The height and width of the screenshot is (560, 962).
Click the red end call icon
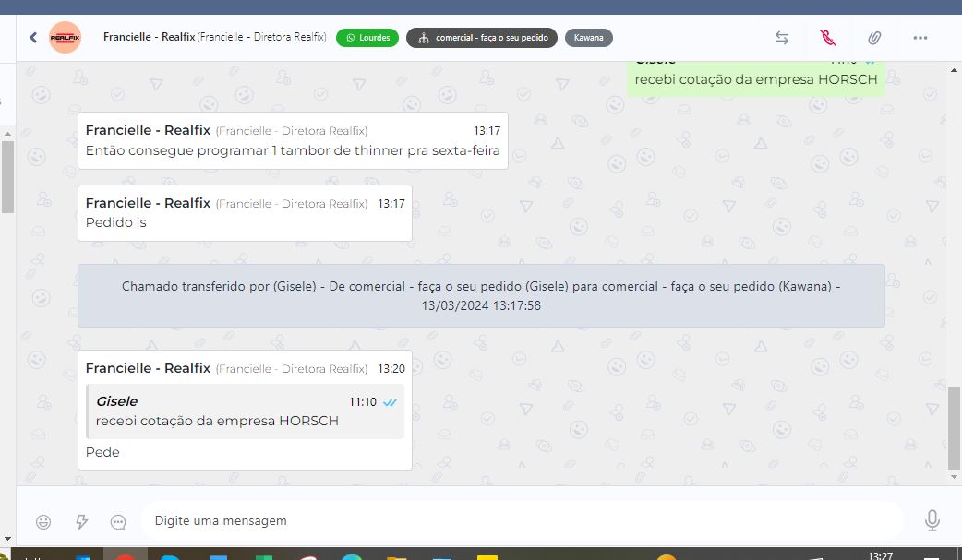[827, 38]
